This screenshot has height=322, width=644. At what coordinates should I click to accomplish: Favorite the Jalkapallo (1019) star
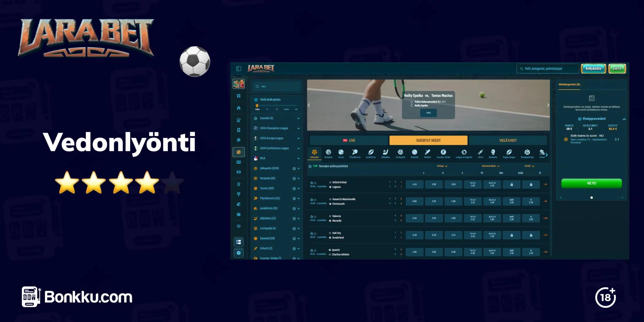pos(294,168)
